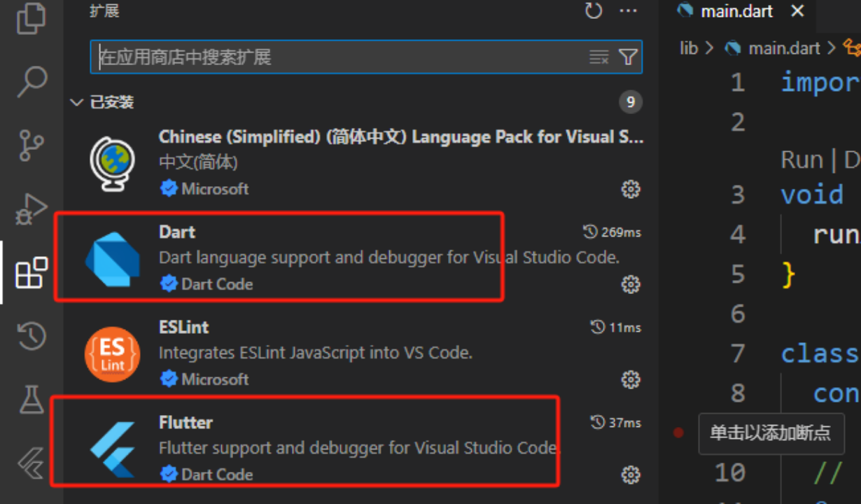The image size is (861, 504).
Task: Click the Chinese Language Pack globe icon
Action: coord(113,162)
